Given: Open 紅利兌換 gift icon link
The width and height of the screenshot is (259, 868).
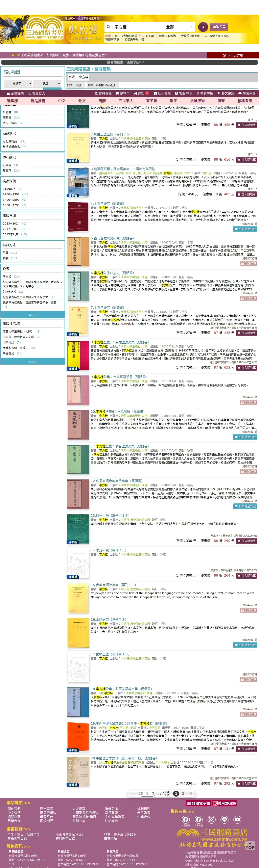Looking at the screenshot, I should 162,93.
